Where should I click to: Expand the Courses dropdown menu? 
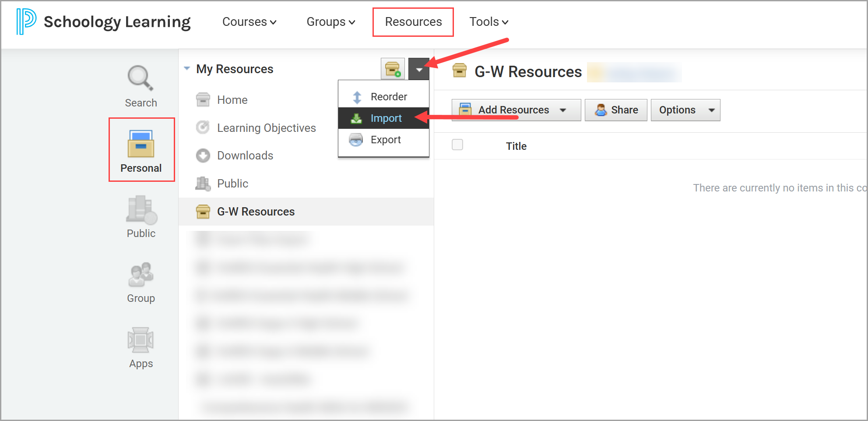pos(250,22)
